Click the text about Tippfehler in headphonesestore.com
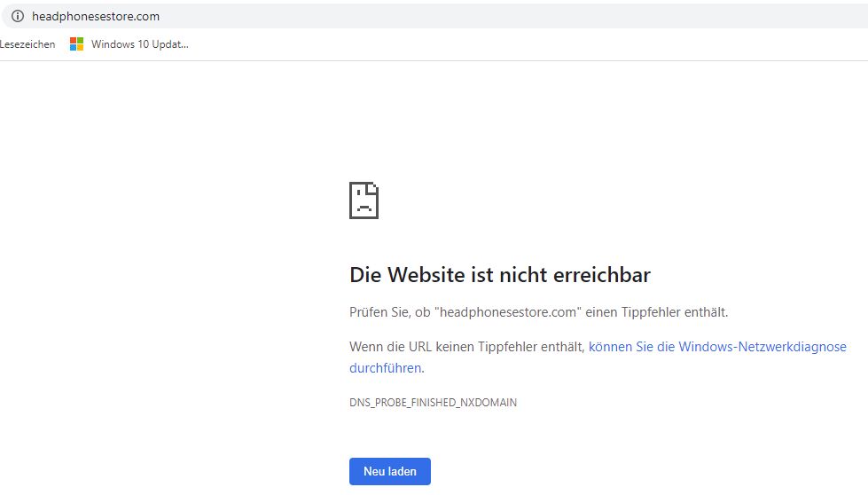Image resolution: width=868 pixels, height=495 pixels. click(539, 312)
